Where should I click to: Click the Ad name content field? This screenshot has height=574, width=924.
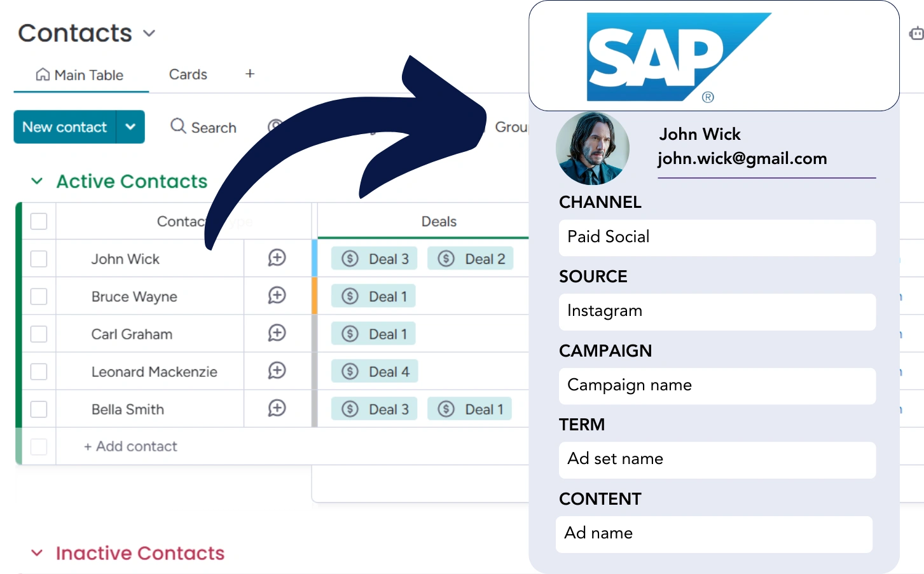(x=714, y=534)
